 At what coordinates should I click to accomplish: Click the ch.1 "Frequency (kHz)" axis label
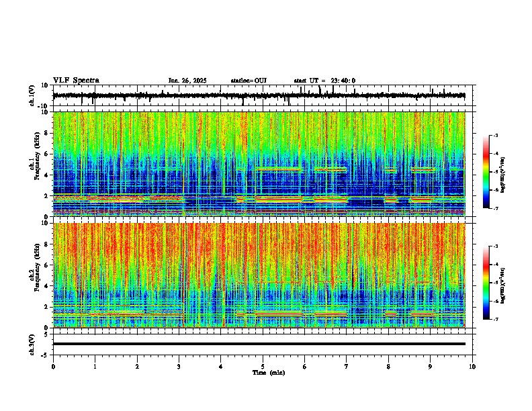[37, 156]
